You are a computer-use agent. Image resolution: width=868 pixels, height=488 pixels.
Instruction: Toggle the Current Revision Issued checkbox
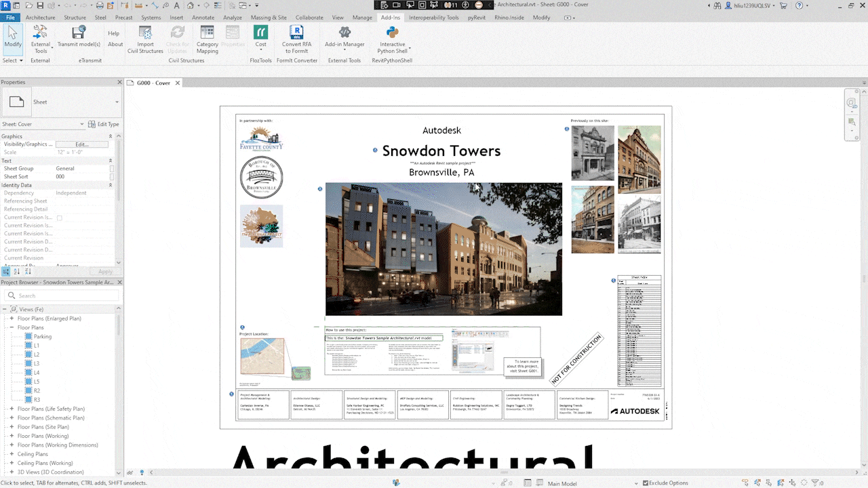coord(60,218)
